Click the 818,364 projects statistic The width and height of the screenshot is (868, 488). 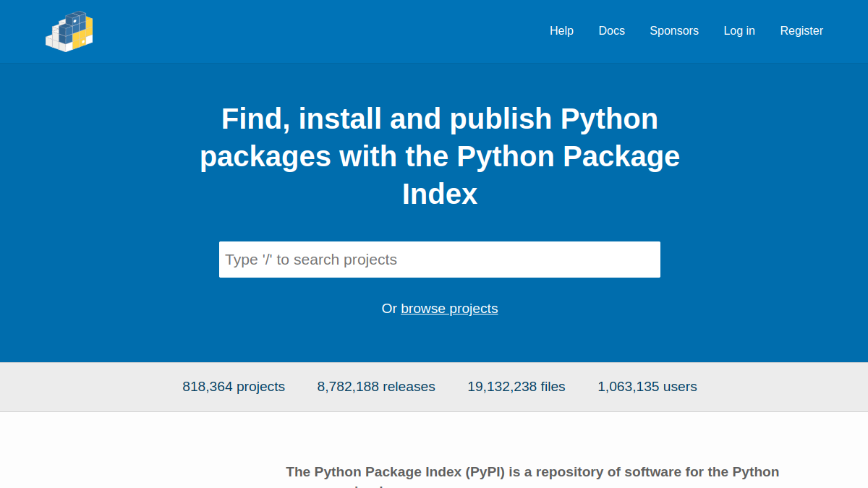pos(234,387)
